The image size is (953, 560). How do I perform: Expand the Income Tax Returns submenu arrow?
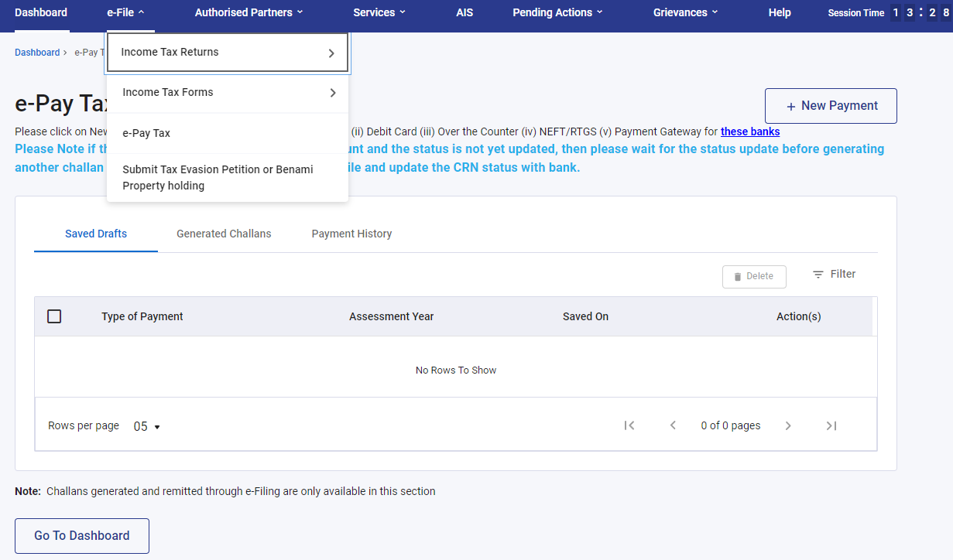coord(331,53)
